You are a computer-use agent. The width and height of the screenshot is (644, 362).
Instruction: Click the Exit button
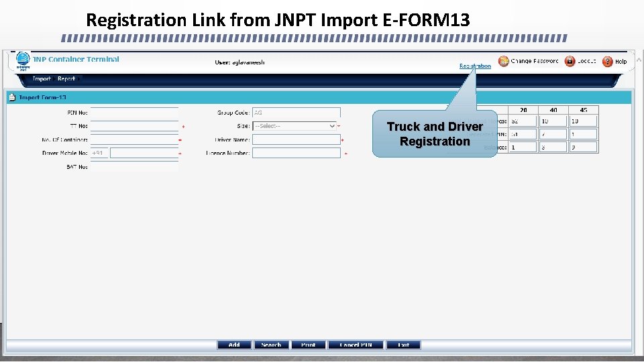(x=403, y=345)
